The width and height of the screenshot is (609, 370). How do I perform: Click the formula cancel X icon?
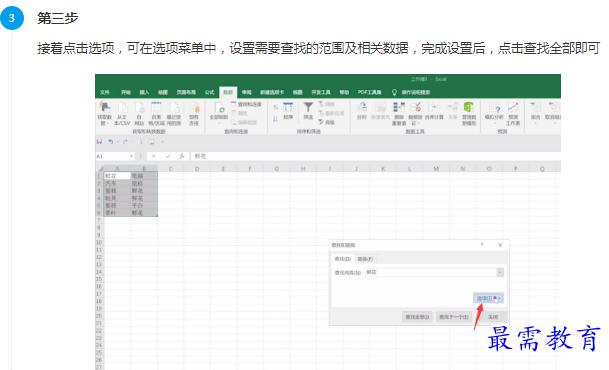154,156
